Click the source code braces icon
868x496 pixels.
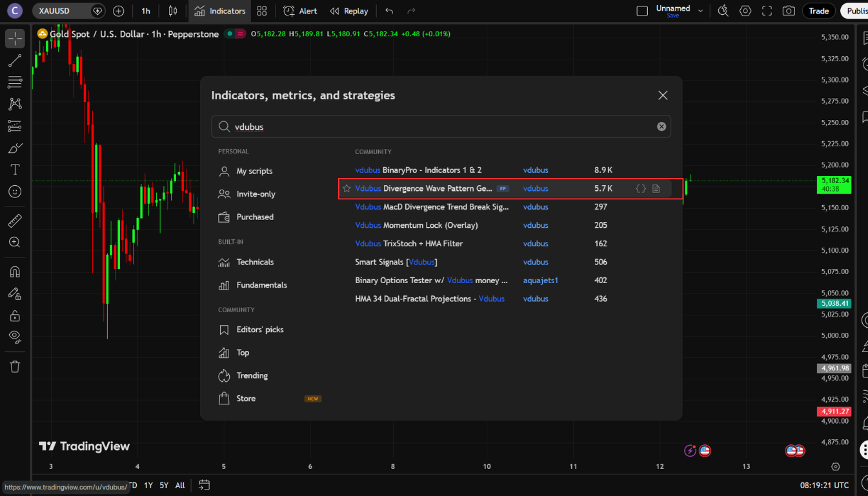click(640, 188)
